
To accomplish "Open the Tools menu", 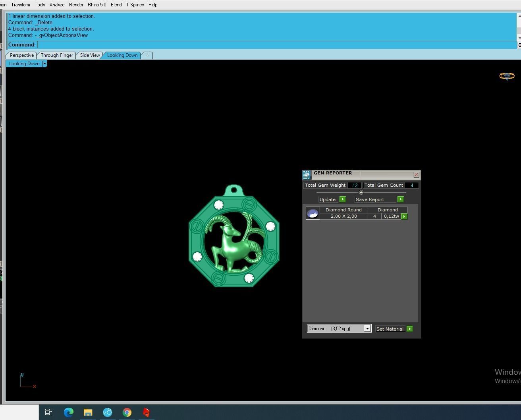I will click(40, 5).
